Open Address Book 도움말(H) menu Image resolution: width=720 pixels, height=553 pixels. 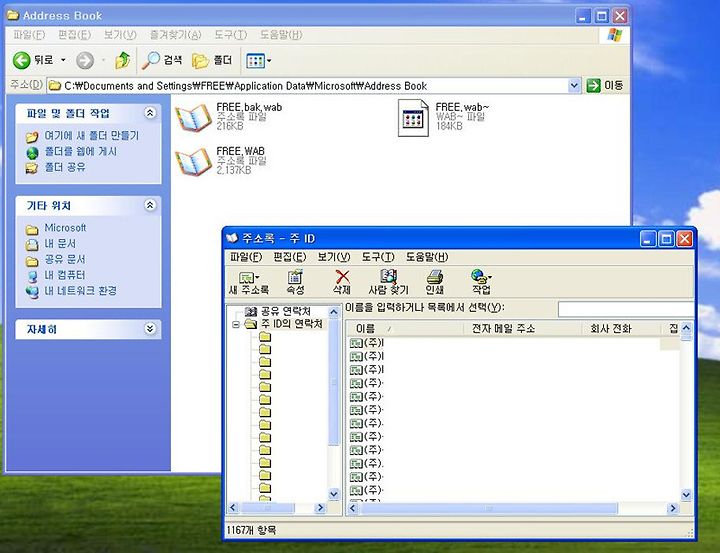pyautogui.click(x=427, y=257)
